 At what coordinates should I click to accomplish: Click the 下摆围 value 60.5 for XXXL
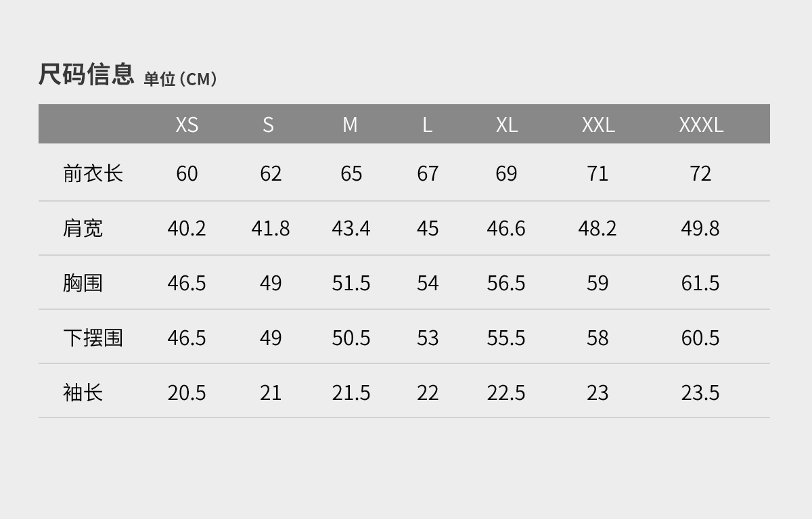700,337
